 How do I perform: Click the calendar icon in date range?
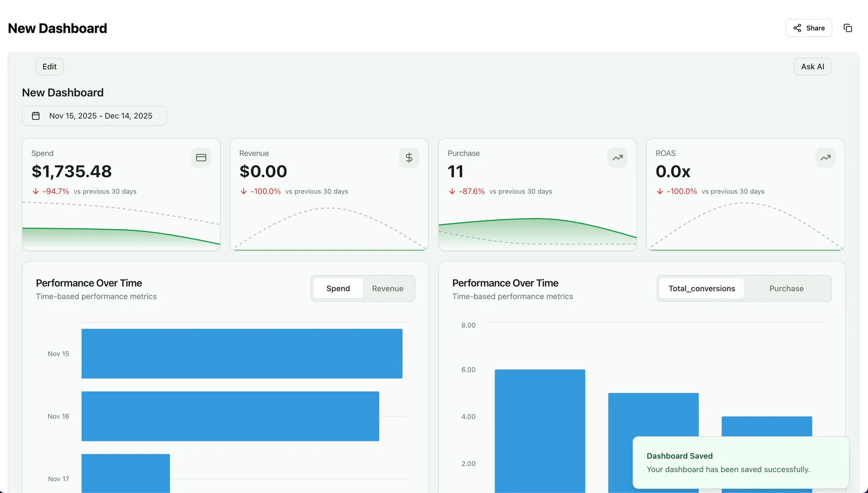click(x=36, y=116)
